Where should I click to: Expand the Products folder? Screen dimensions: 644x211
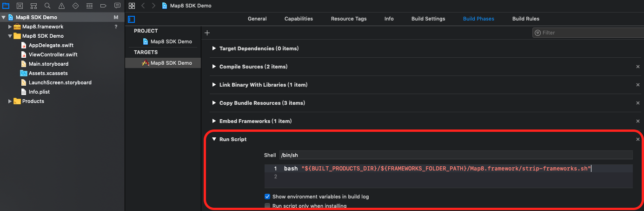coord(10,101)
